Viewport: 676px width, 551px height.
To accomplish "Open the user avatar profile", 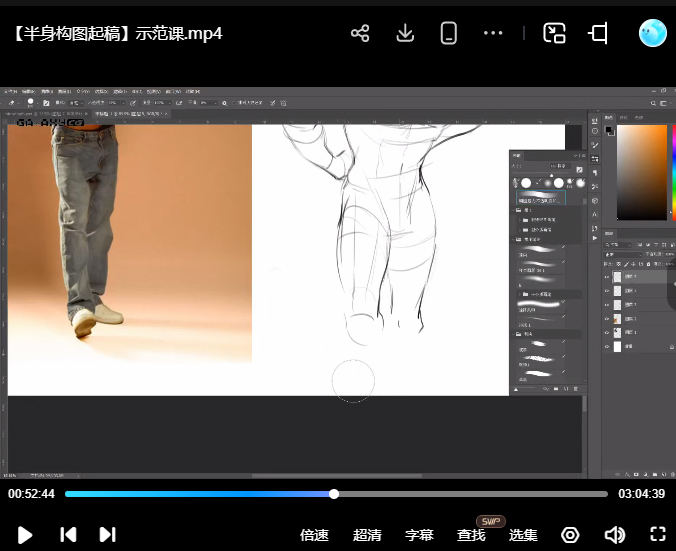I will coord(652,33).
